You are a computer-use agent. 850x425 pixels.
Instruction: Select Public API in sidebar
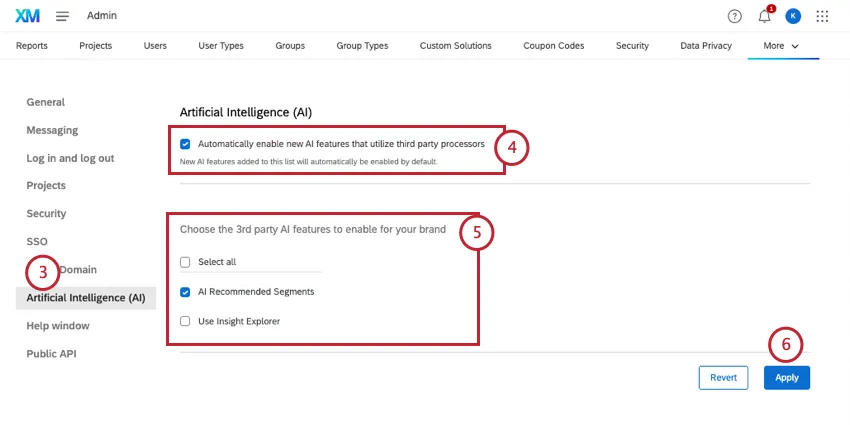click(51, 354)
